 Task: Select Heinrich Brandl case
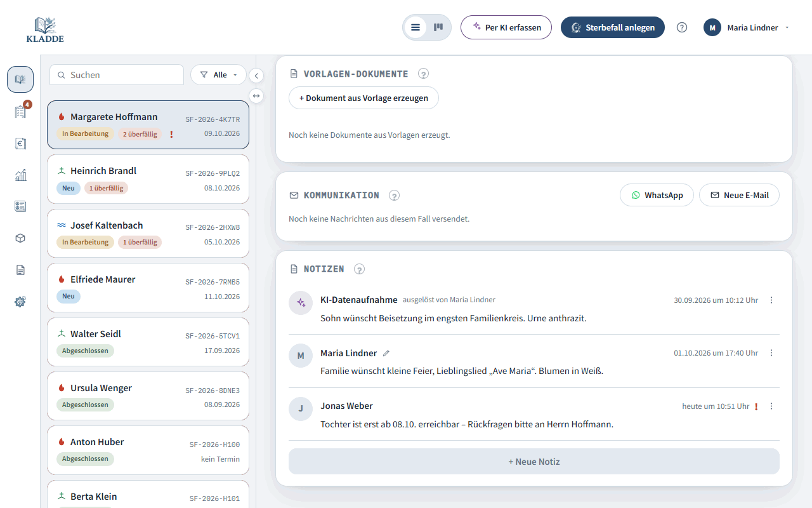(148, 179)
